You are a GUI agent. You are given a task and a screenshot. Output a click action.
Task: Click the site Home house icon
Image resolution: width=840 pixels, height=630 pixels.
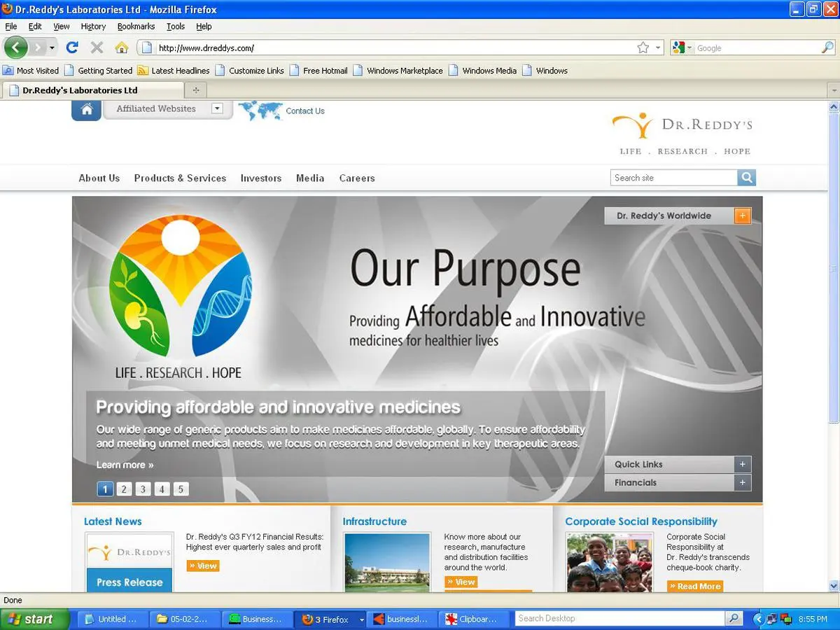87,109
